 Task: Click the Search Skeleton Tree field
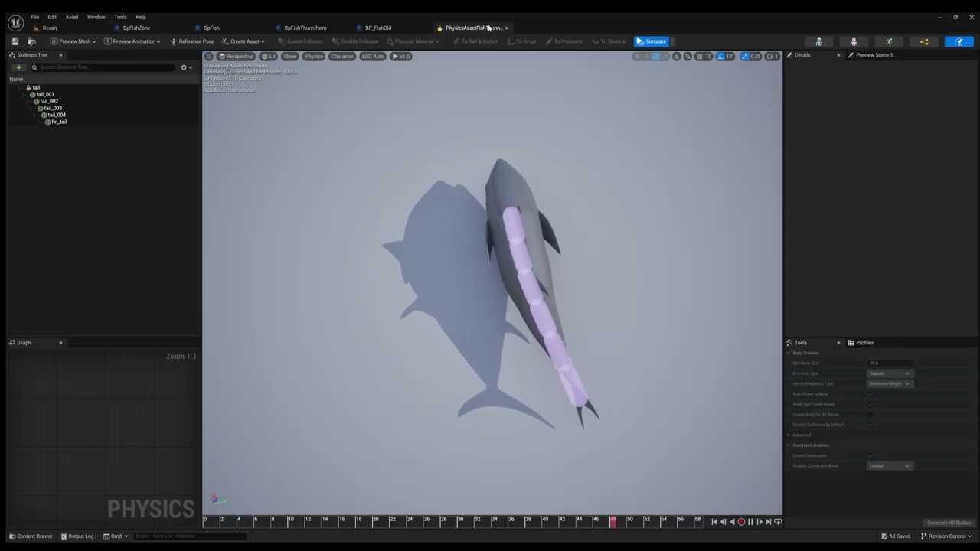101,67
